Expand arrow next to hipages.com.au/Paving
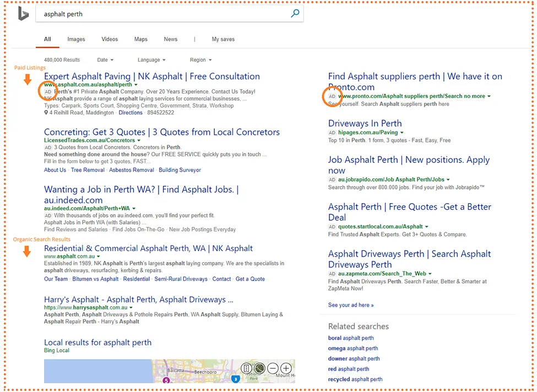 402,133
